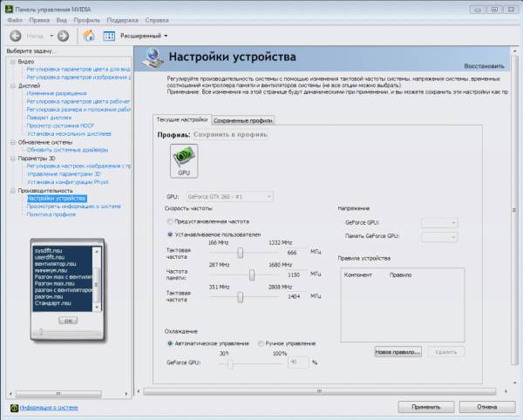Click the Применить button

click(x=426, y=407)
